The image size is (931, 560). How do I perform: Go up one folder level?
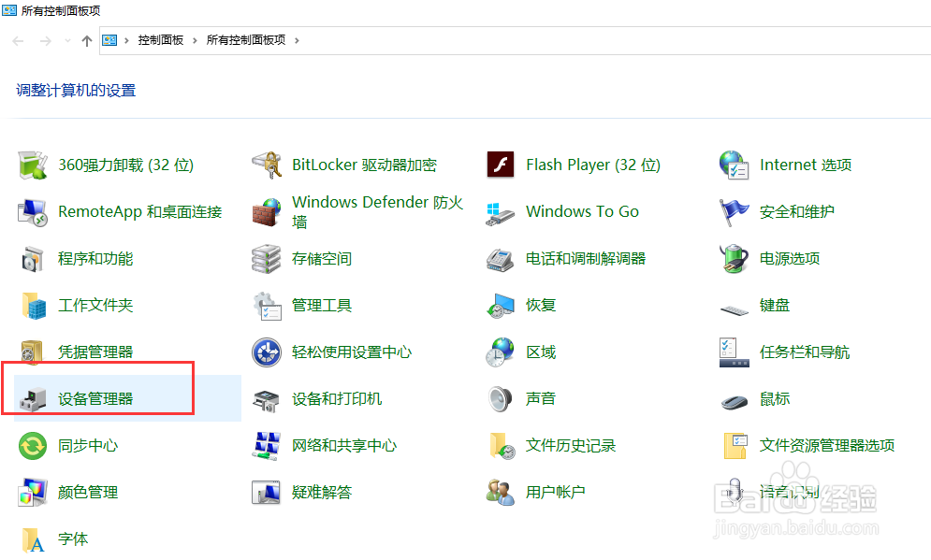(87, 41)
